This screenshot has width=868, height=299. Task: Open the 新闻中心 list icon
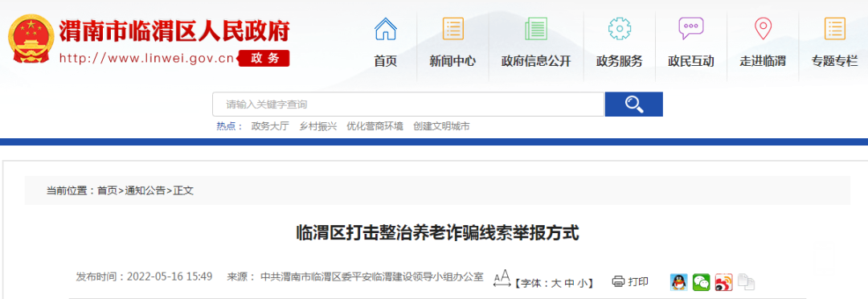click(452, 29)
